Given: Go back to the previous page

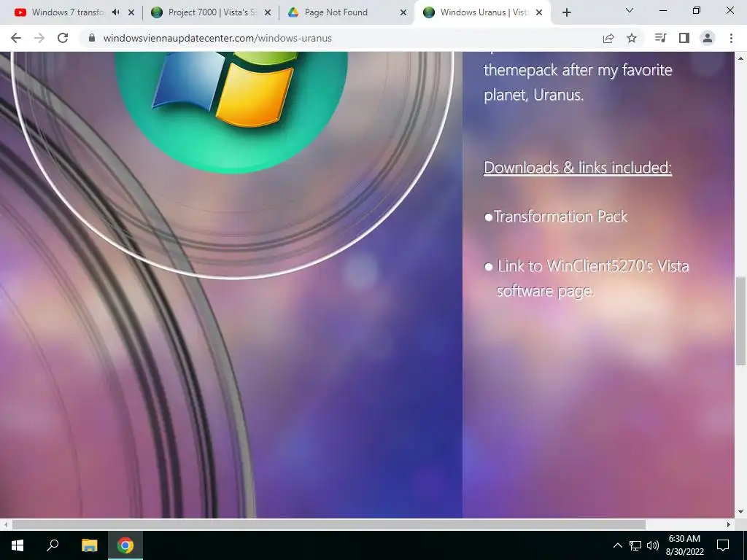Looking at the screenshot, I should [x=16, y=38].
